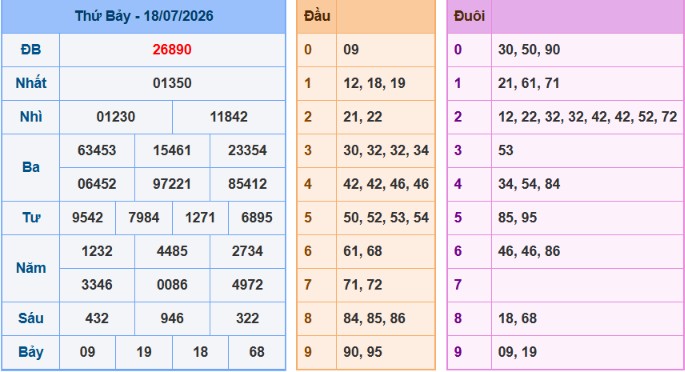Select third prize number 85412
The image size is (685, 372).
[x=247, y=184]
